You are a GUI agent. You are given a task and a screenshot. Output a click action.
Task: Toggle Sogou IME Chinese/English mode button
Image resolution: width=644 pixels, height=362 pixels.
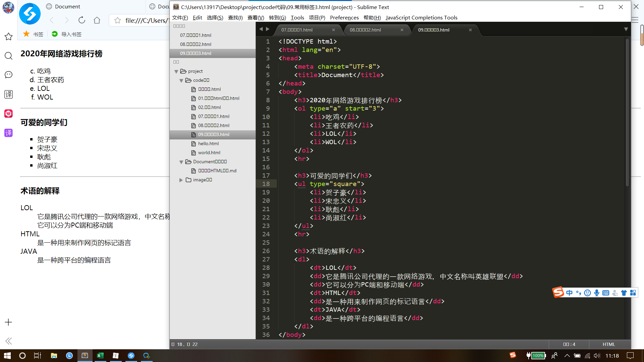click(x=570, y=293)
